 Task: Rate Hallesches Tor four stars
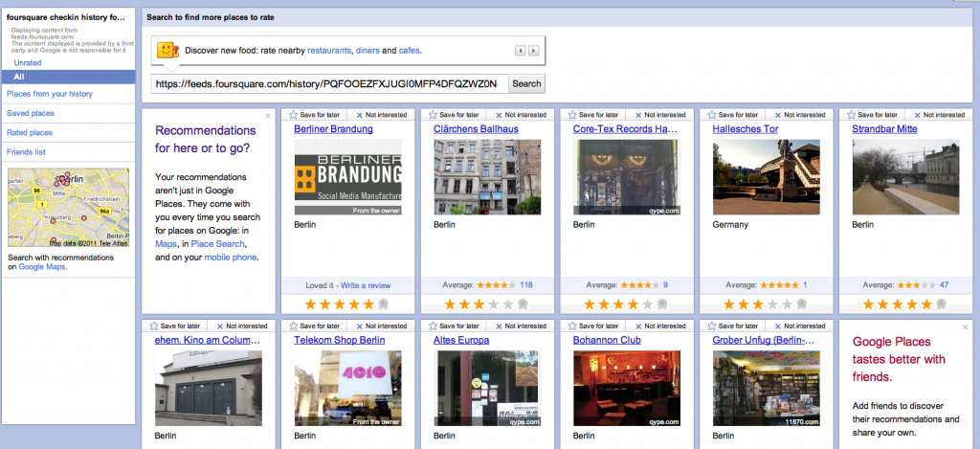click(772, 304)
